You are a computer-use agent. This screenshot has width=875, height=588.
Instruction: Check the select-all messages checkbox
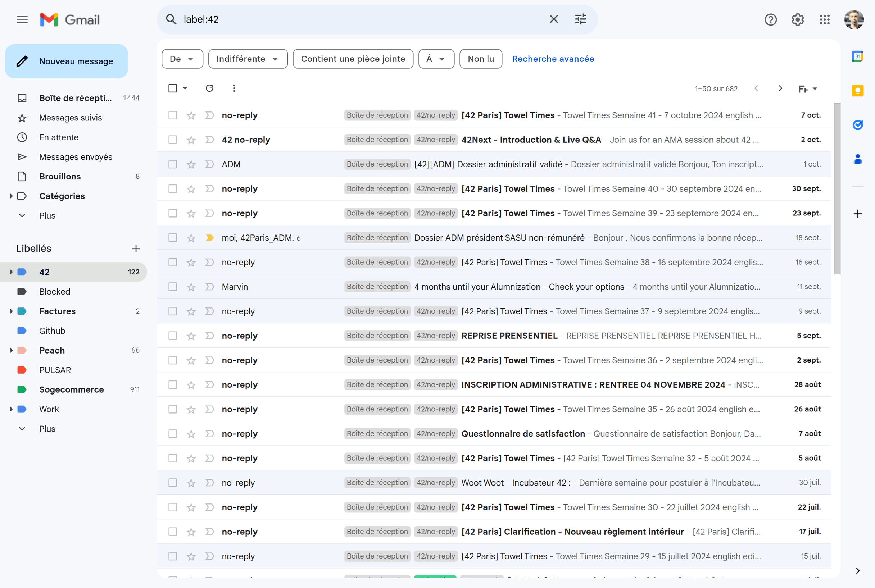tap(173, 88)
